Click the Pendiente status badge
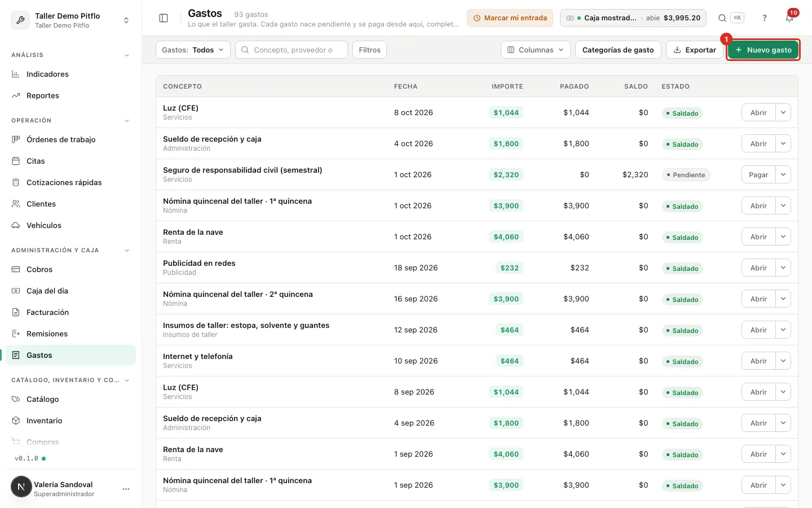The width and height of the screenshot is (812, 508). pos(686,175)
